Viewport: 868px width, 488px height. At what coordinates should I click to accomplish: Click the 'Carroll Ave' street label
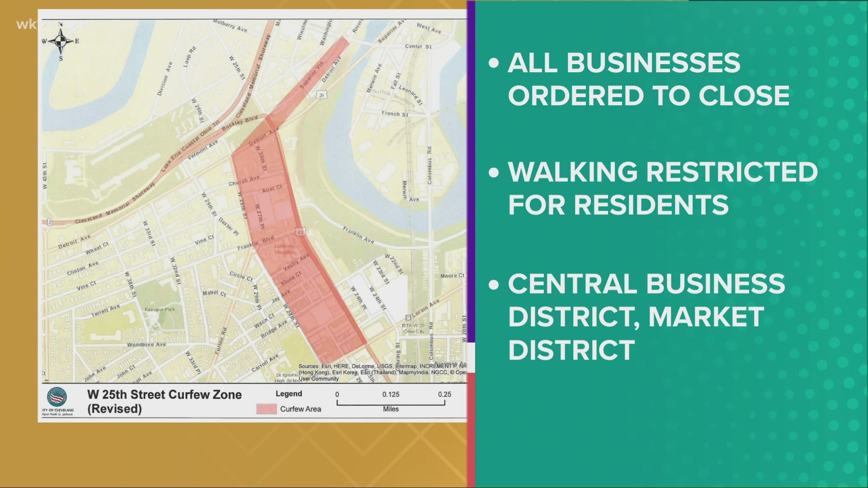(x=265, y=362)
